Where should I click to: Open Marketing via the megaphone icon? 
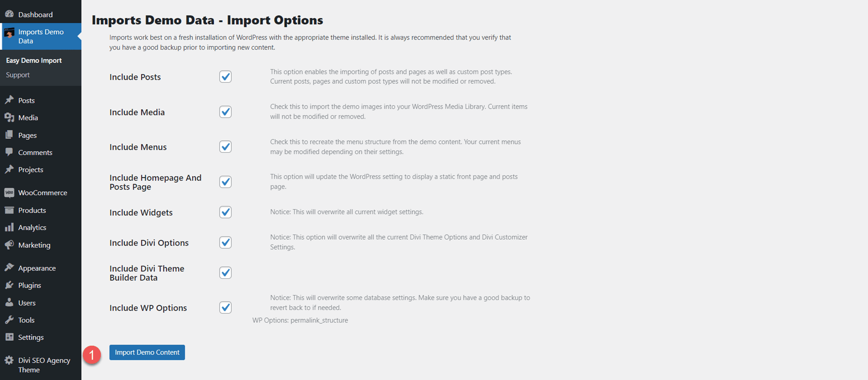[x=10, y=244]
